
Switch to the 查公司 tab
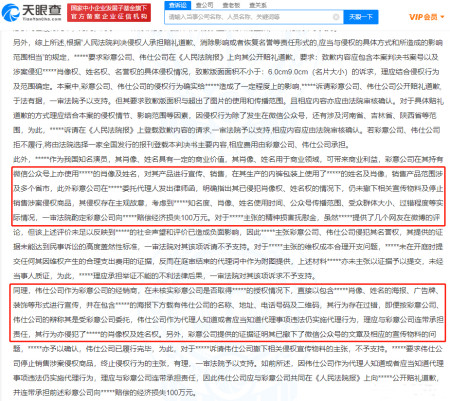coord(204,5)
